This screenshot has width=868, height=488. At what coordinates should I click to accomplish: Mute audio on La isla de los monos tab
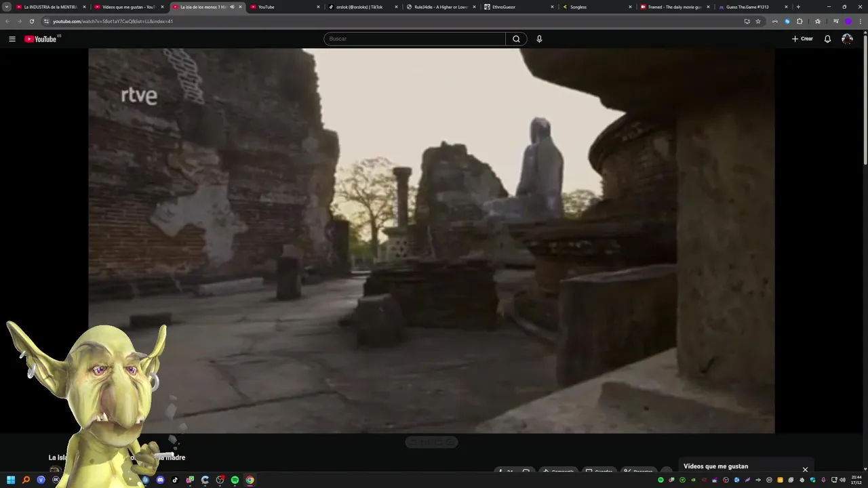[x=232, y=7]
